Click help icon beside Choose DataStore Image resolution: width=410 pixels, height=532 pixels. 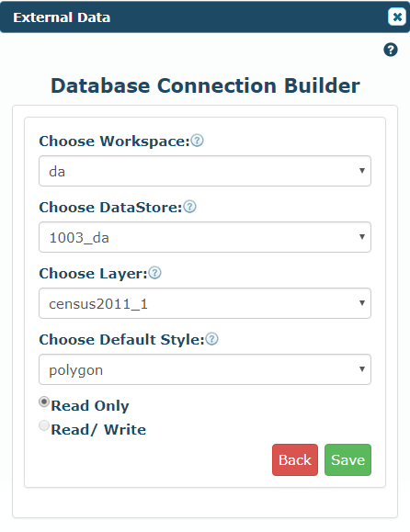[x=189, y=207]
